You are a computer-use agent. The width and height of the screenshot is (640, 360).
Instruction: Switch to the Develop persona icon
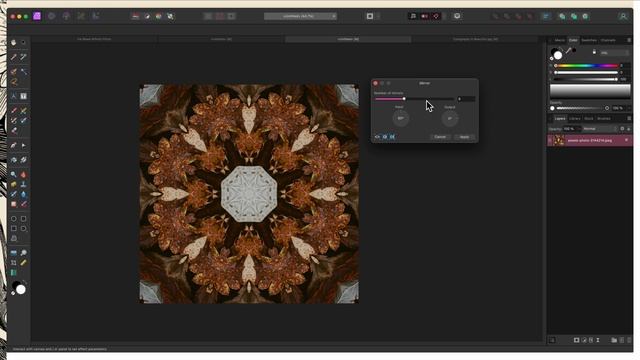pyautogui.click(x=66, y=16)
